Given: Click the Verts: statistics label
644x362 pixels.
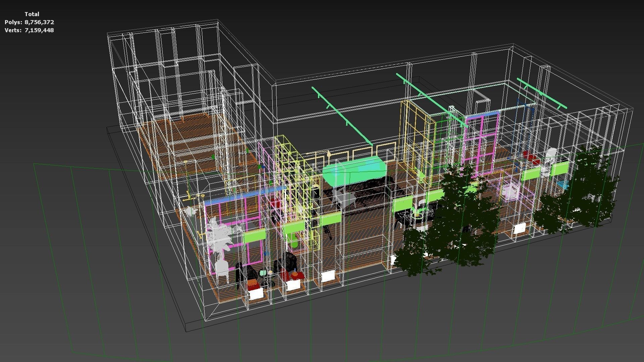Looking at the screenshot, I should pos(13,30).
